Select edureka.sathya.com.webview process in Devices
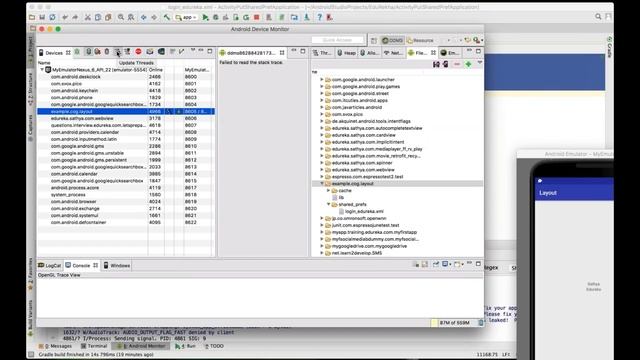640x360 pixels. (x=126, y=118)
